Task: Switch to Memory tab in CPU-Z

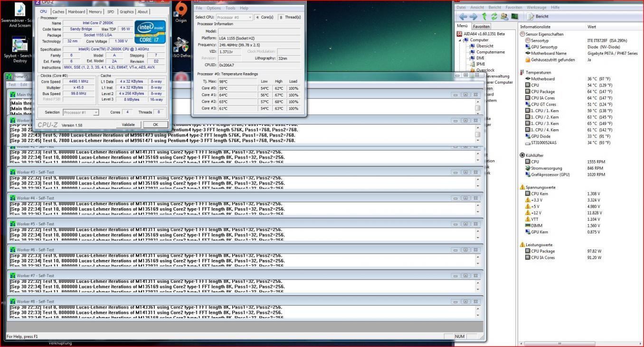Action: (x=95, y=12)
